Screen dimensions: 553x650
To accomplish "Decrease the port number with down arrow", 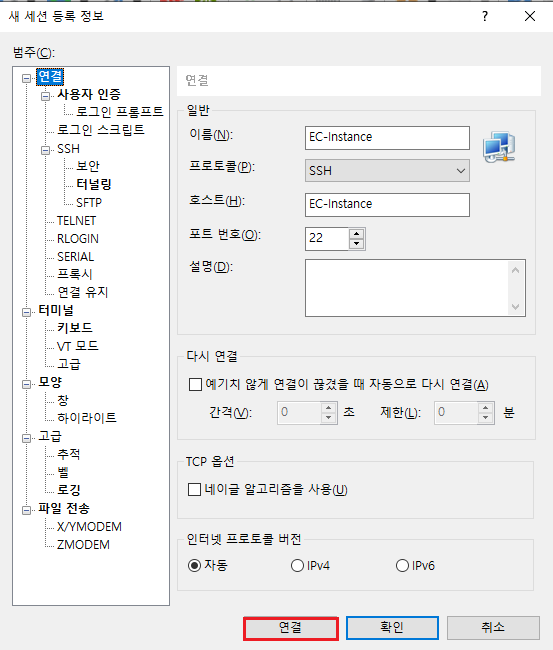I will [x=357, y=244].
